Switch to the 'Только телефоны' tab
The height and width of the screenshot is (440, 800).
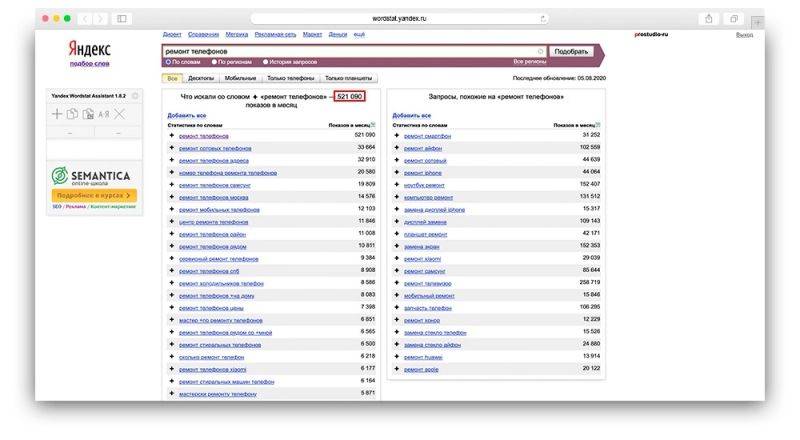[290, 78]
